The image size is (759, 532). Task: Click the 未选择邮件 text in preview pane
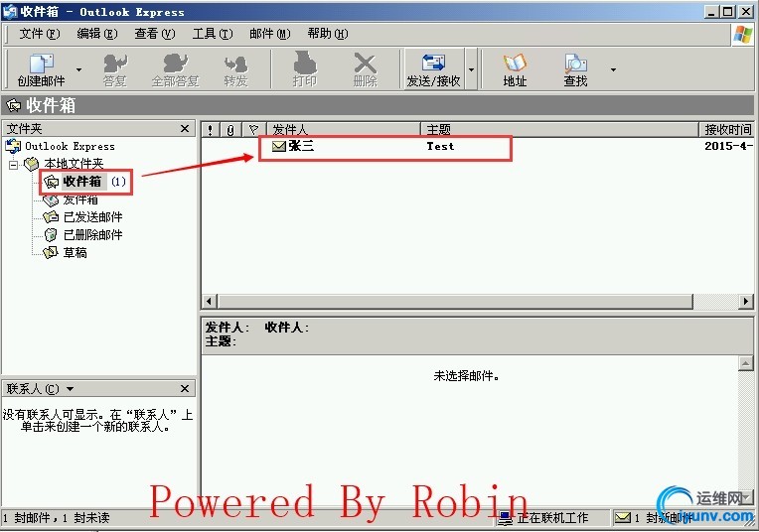point(466,376)
